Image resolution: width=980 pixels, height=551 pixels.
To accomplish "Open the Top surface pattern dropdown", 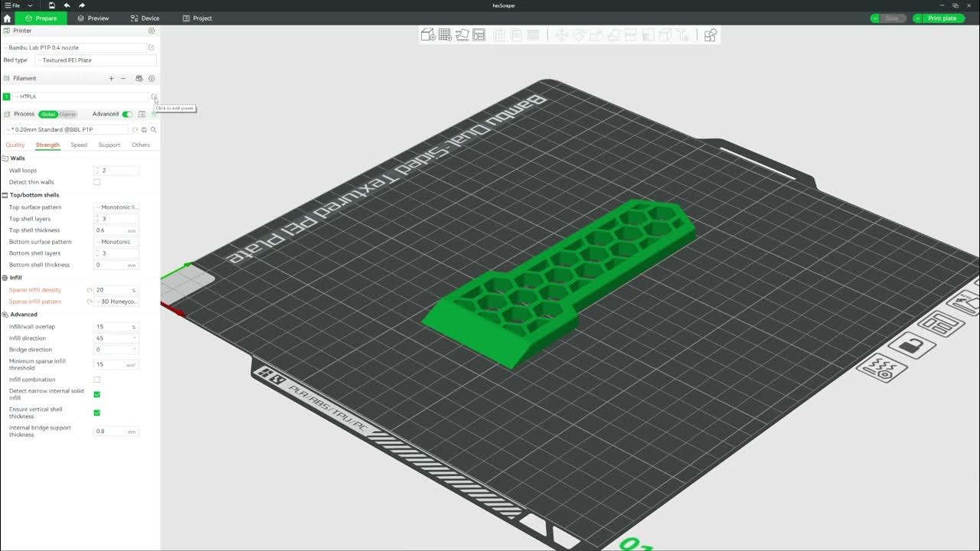I will [116, 207].
